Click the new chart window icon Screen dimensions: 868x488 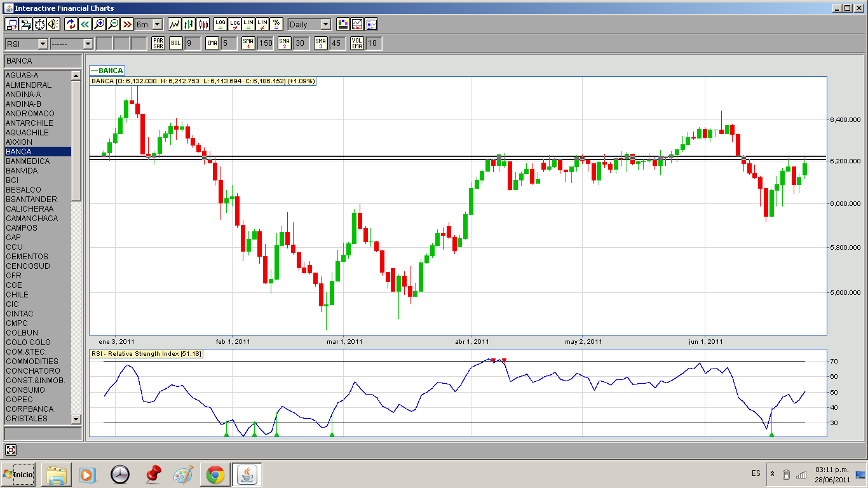11,24
